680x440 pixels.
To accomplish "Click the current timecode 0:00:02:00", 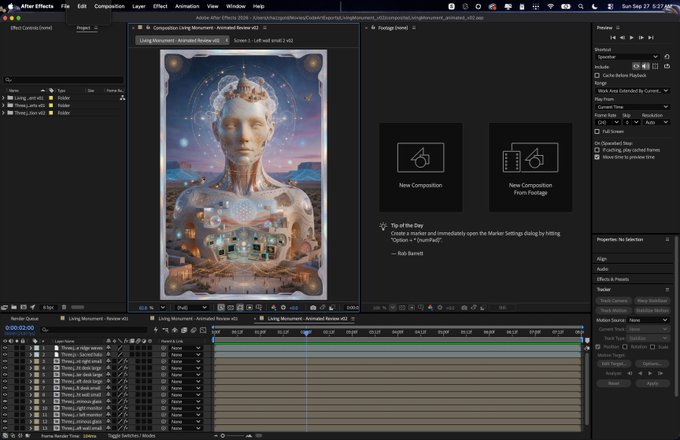I will coord(20,328).
